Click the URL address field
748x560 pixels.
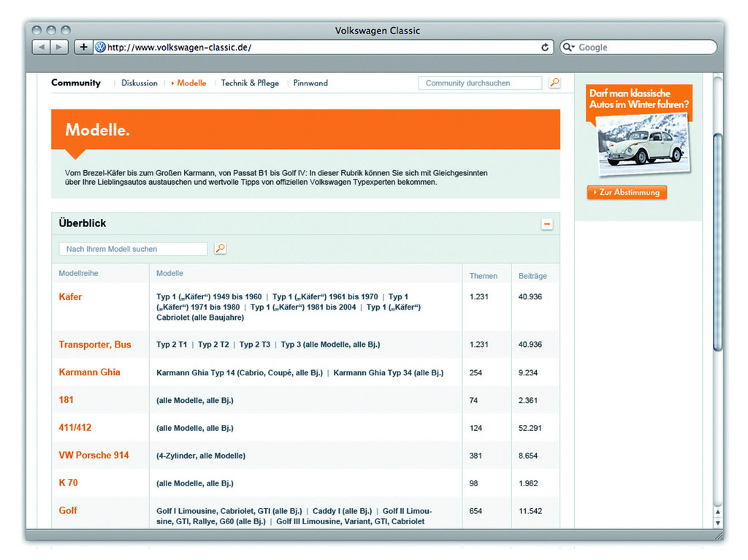tap(323, 47)
